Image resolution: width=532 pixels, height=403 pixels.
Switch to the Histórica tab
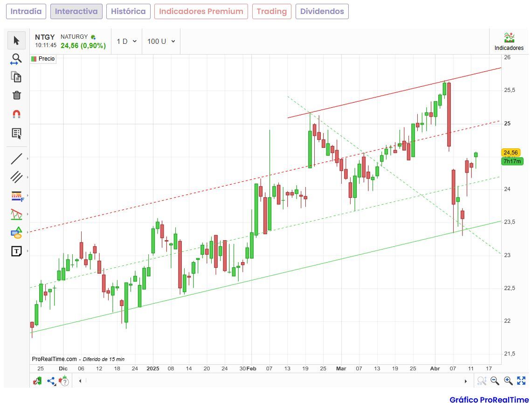128,12
